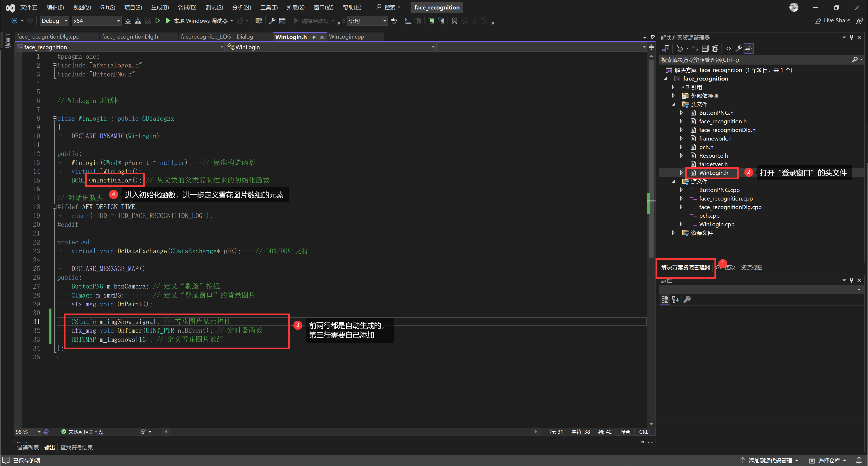Viewport: 868px width, 466px height.
Task: Click the Find in Files folder-search icon
Action: 259,21
